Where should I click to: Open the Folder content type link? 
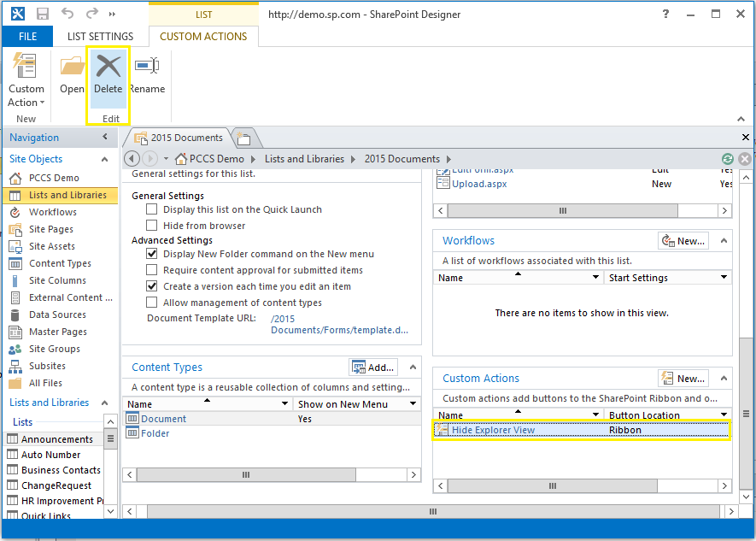155,433
